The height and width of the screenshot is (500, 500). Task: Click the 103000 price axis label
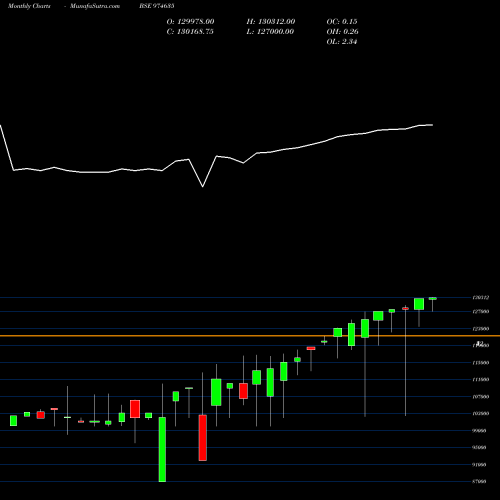(481, 413)
